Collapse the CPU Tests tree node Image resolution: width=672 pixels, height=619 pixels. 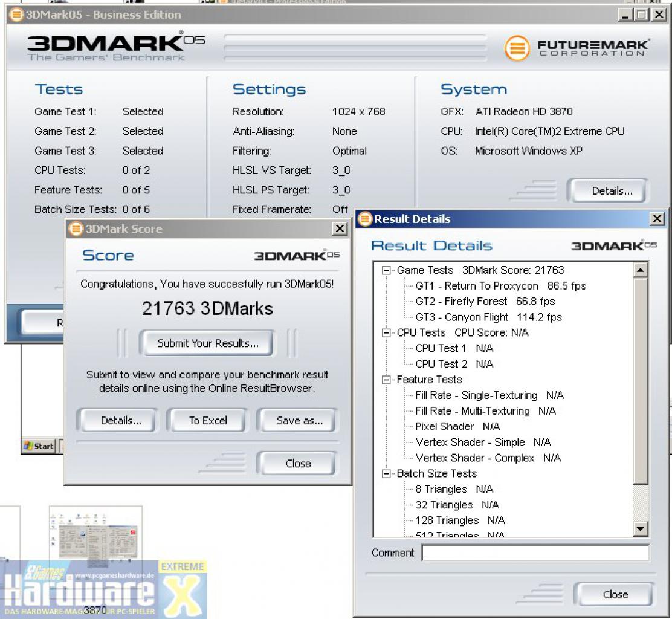click(386, 333)
